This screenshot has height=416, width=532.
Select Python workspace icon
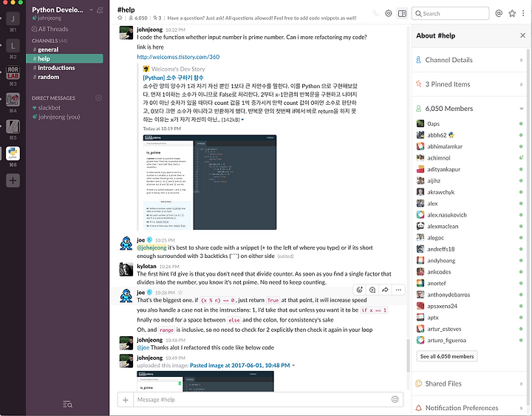pos(13,154)
